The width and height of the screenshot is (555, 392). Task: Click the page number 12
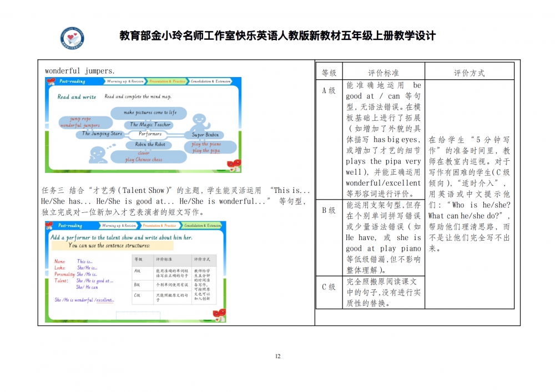(278, 357)
